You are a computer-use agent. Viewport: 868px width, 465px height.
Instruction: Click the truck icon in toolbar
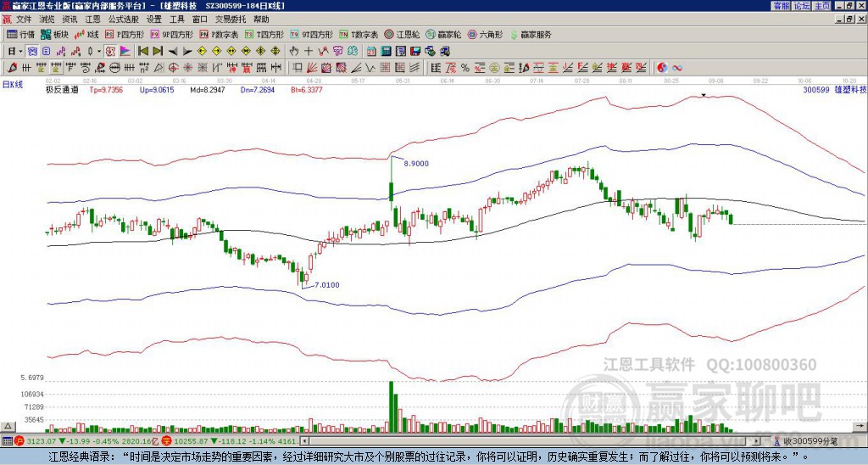click(444, 52)
